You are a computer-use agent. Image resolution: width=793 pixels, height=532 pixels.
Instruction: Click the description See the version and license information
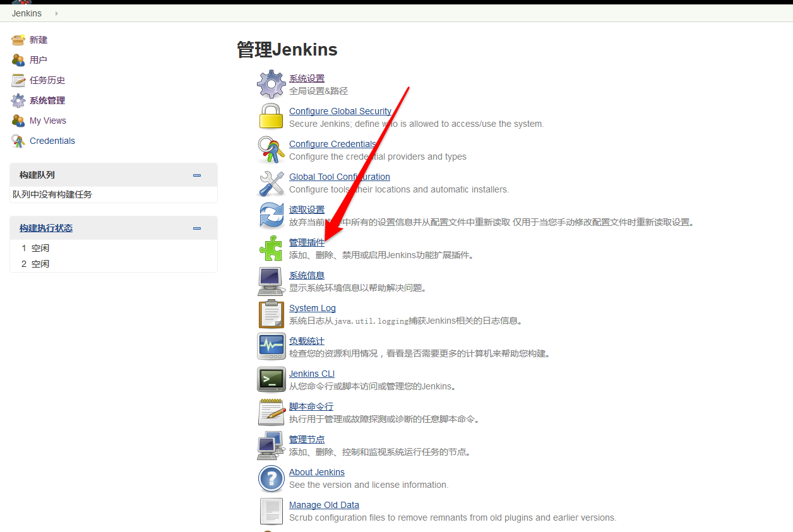tap(369, 485)
